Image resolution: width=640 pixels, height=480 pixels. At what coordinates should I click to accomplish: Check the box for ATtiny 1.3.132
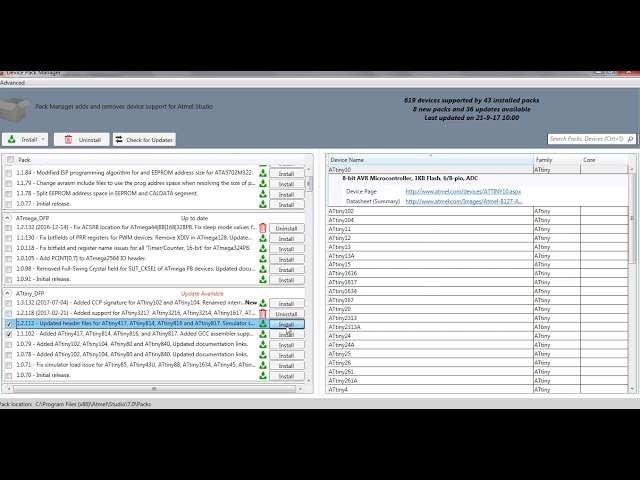[9, 303]
